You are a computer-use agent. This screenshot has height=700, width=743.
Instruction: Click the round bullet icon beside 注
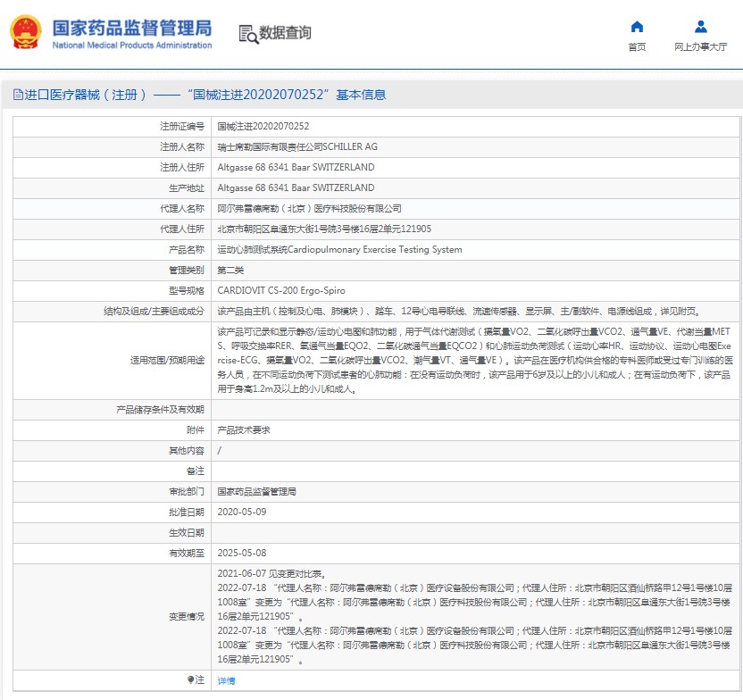click(190, 680)
